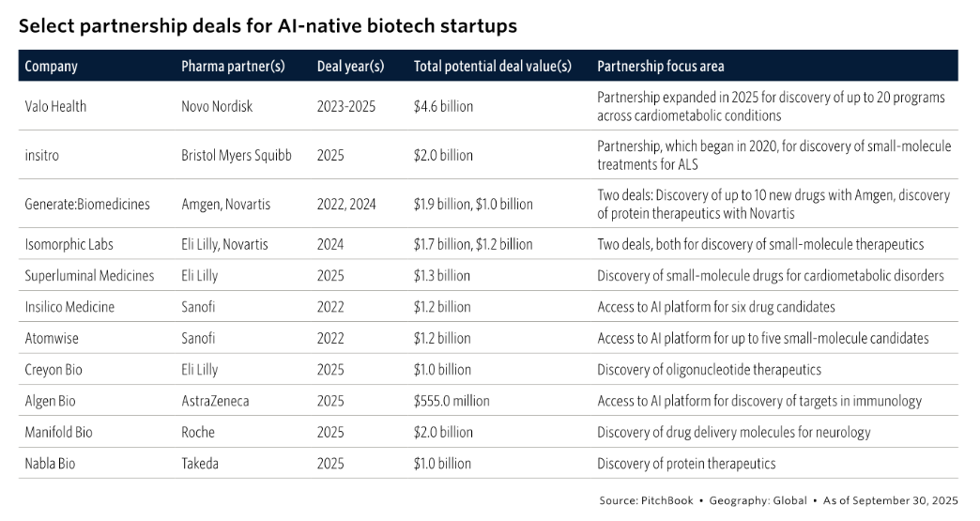Image resolution: width=980 pixels, height=521 pixels.
Task: Click the Total potential deal value(s) header
Action: point(492,67)
